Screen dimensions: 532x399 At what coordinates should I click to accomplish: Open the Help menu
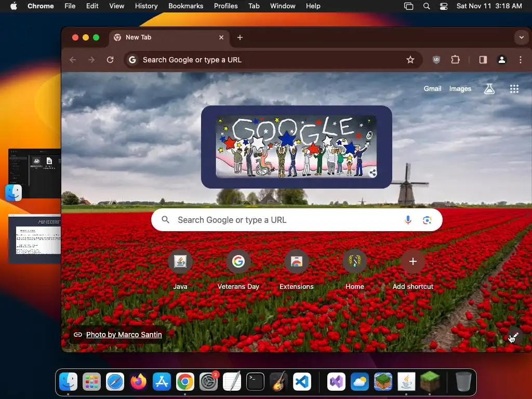[313, 6]
